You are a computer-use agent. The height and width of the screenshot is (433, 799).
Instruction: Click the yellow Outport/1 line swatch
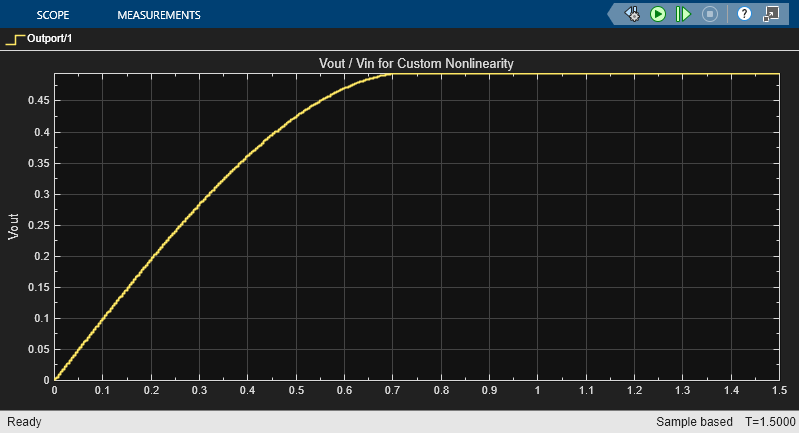click(15, 39)
